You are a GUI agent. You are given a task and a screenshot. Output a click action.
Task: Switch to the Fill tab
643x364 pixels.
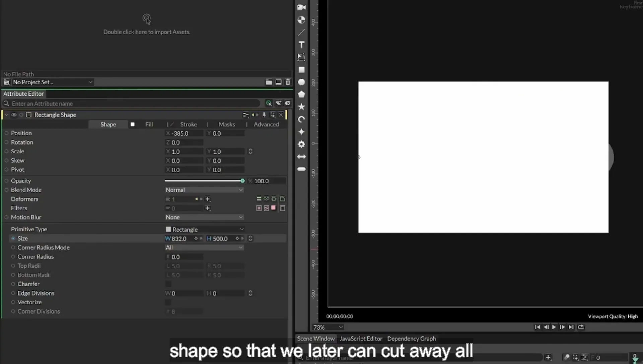149,124
